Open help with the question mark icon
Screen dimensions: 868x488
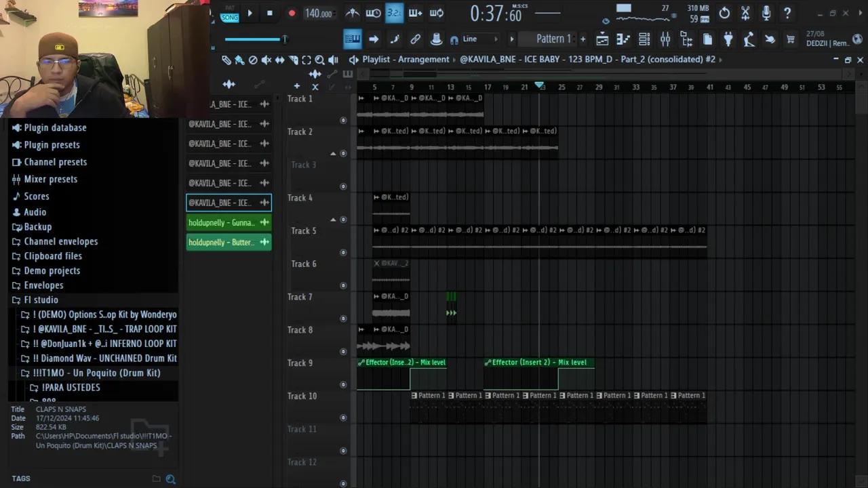[787, 13]
